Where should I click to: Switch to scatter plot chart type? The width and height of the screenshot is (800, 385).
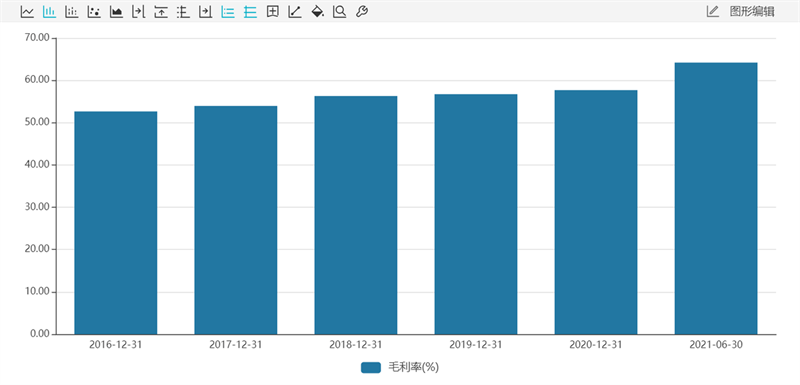(94, 12)
